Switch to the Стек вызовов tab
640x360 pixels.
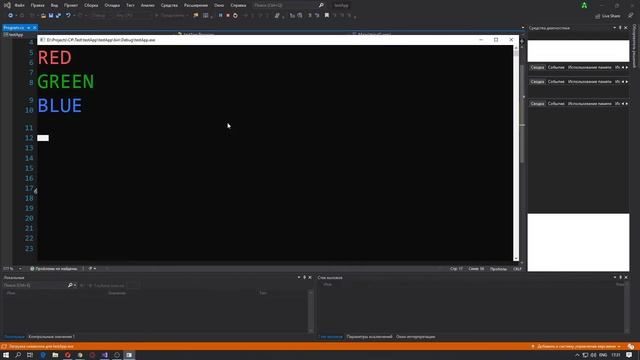click(330, 337)
